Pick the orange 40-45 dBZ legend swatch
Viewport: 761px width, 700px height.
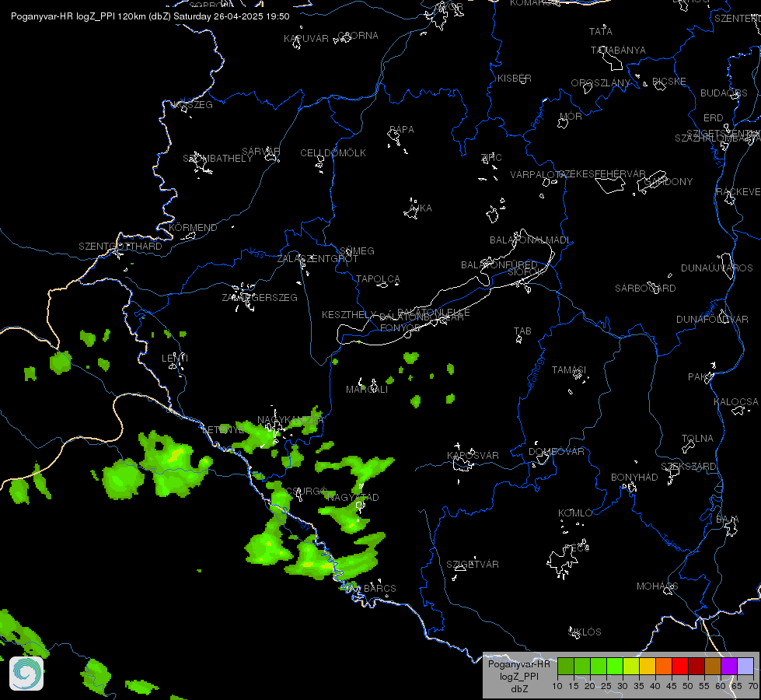[x=664, y=667]
